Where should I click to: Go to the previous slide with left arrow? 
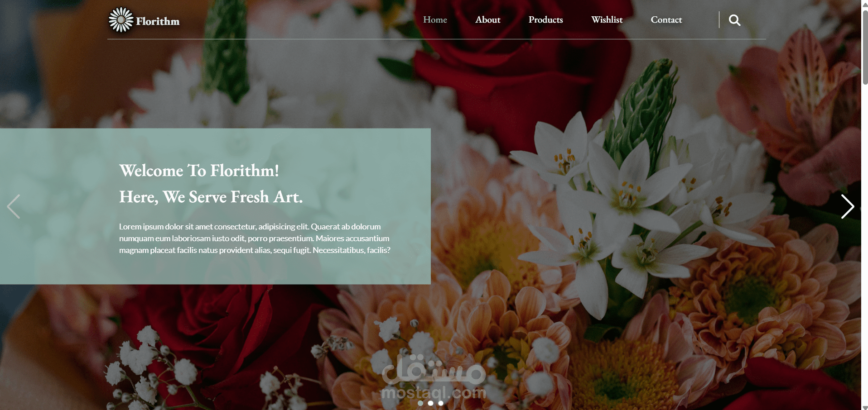point(14,207)
